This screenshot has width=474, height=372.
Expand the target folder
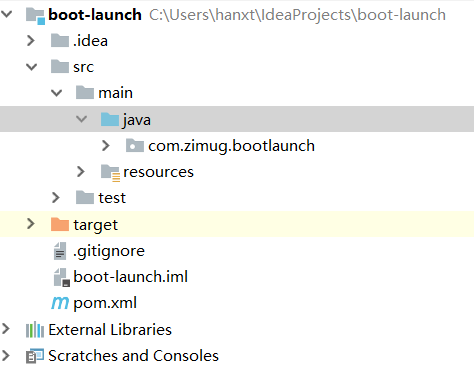pos(31,224)
